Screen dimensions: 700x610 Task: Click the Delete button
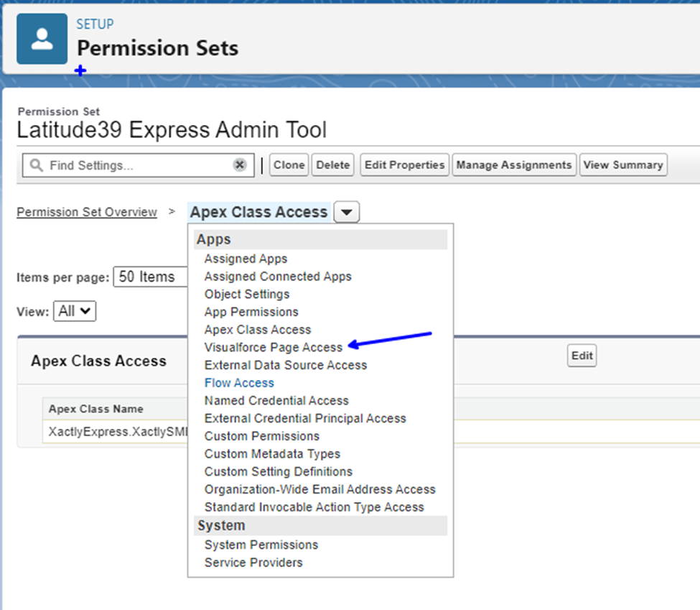coord(332,165)
